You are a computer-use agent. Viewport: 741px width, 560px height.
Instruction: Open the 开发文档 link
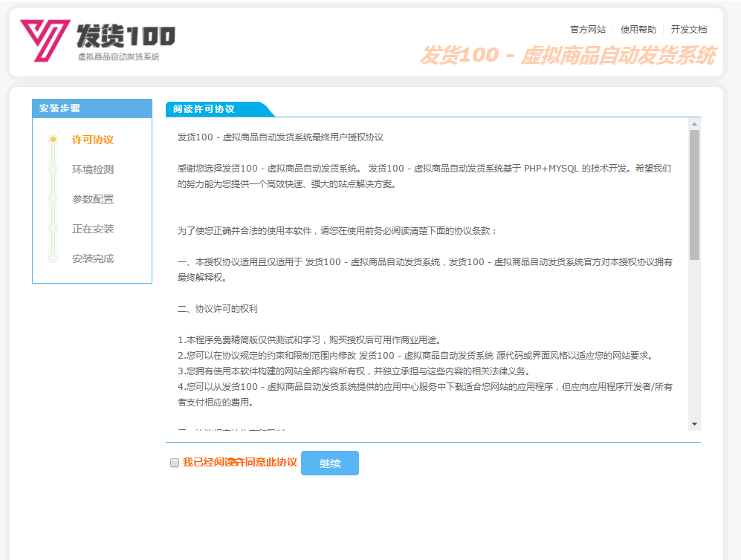click(x=689, y=30)
